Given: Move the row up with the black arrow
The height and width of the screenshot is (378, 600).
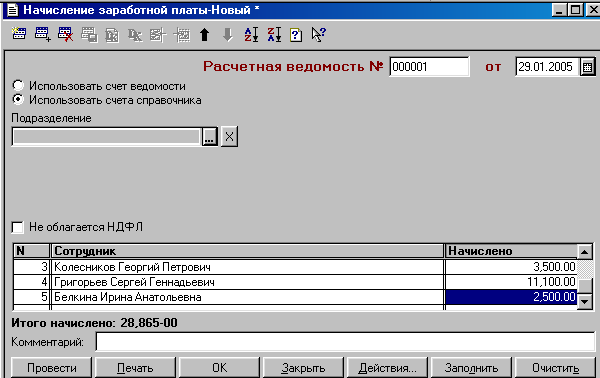Looking at the screenshot, I should (205, 35).
